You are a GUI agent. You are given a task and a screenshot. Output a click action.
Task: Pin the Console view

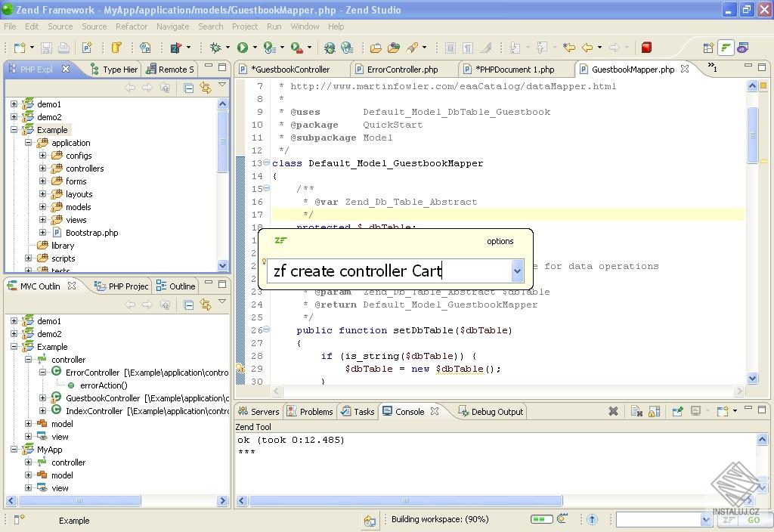point(678,411)
